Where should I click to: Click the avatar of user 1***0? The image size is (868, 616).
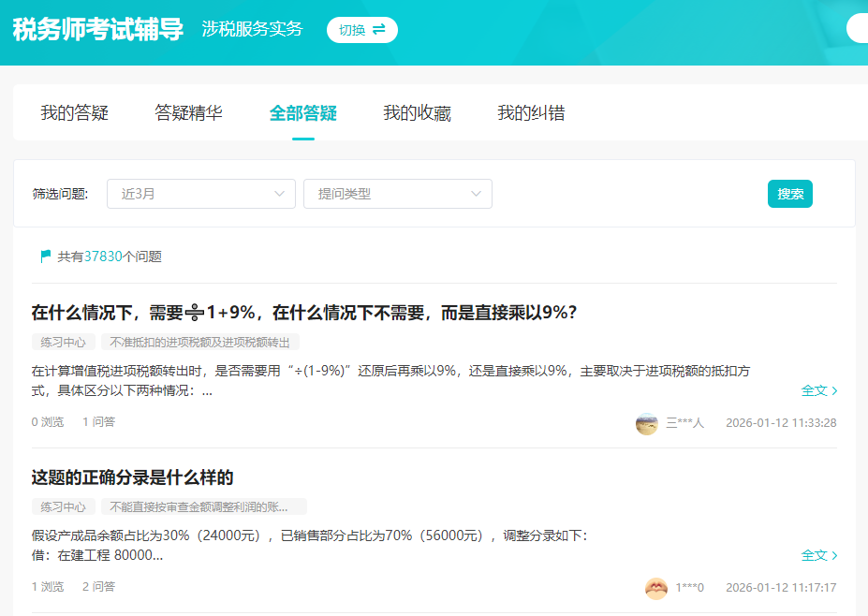click(x=655, y=588)
